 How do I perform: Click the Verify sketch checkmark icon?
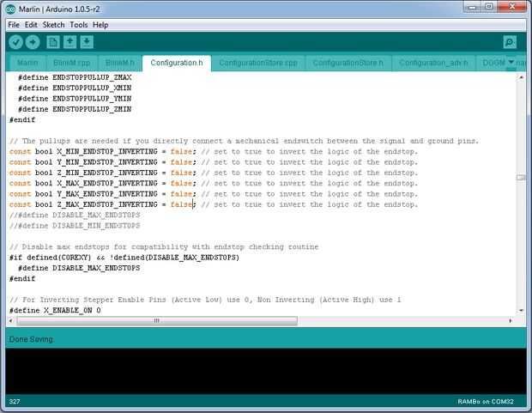coord(15,42)
